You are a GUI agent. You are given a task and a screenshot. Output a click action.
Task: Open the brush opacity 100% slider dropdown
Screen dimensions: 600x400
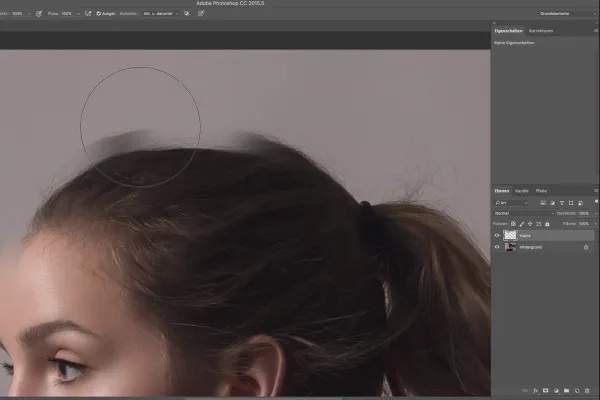[29, 14]
